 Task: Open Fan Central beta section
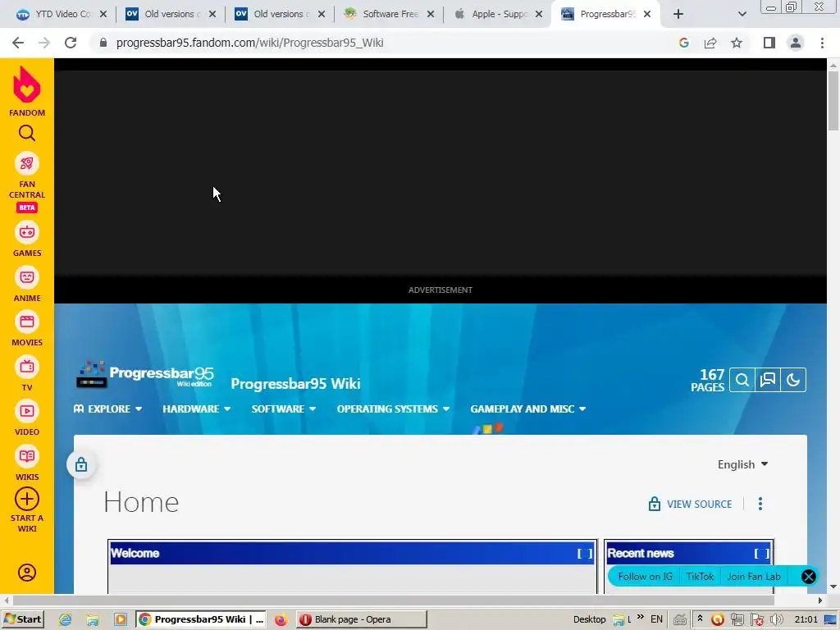pyautogui.click(x=27, y=182)
